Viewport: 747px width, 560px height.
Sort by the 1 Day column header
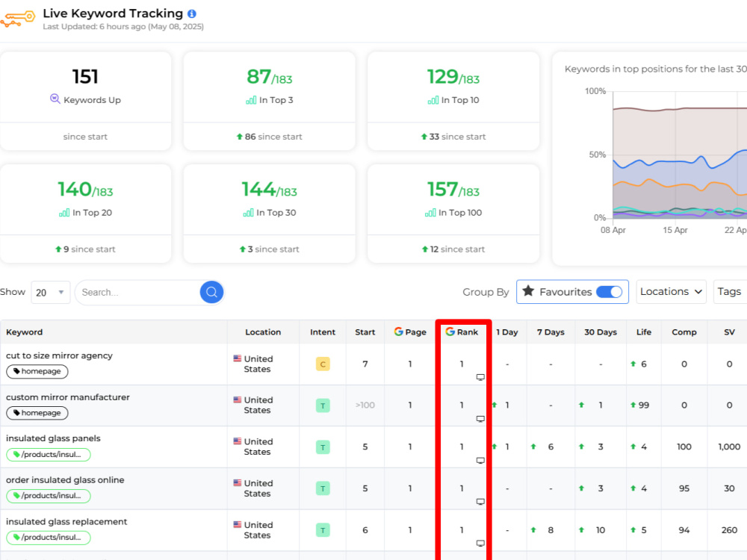click(507, 332)
